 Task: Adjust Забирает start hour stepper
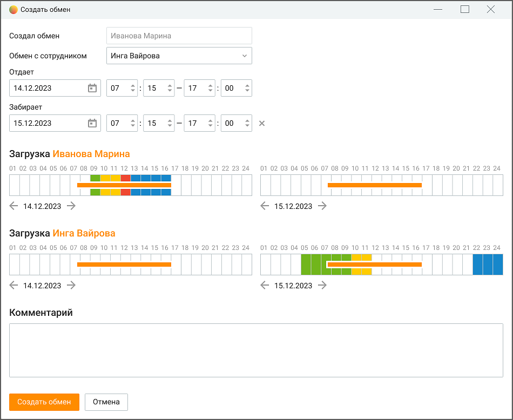coord(133,123)
